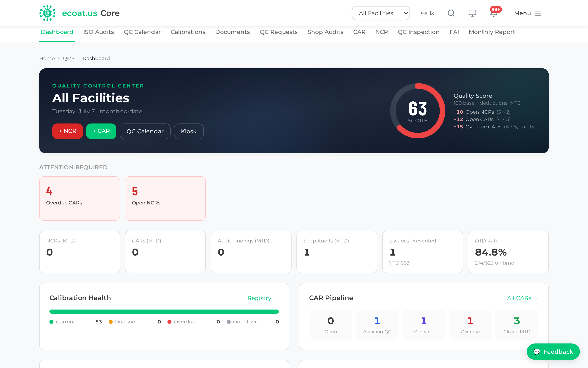Screen dimensions: 588x368
Task: Click the red Overdue calibration dot
Action: pos(170,322)
